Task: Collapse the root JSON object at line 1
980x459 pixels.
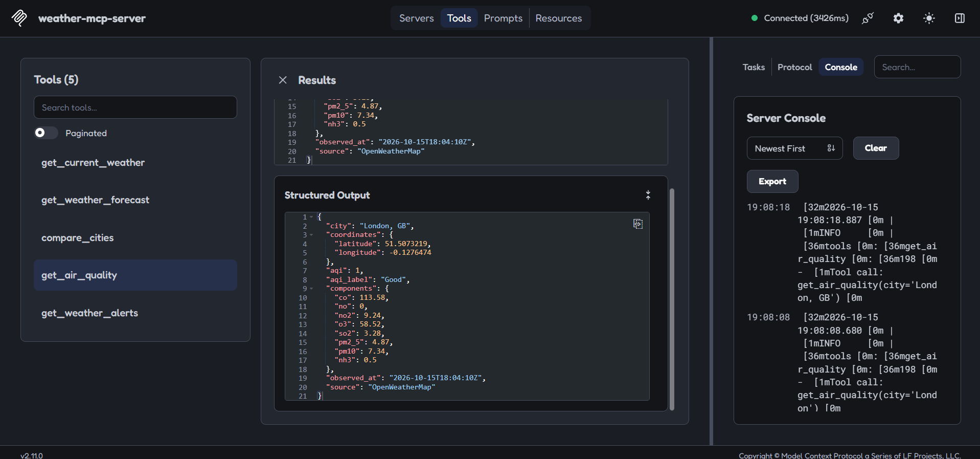Action: click(x=311, y=217)
